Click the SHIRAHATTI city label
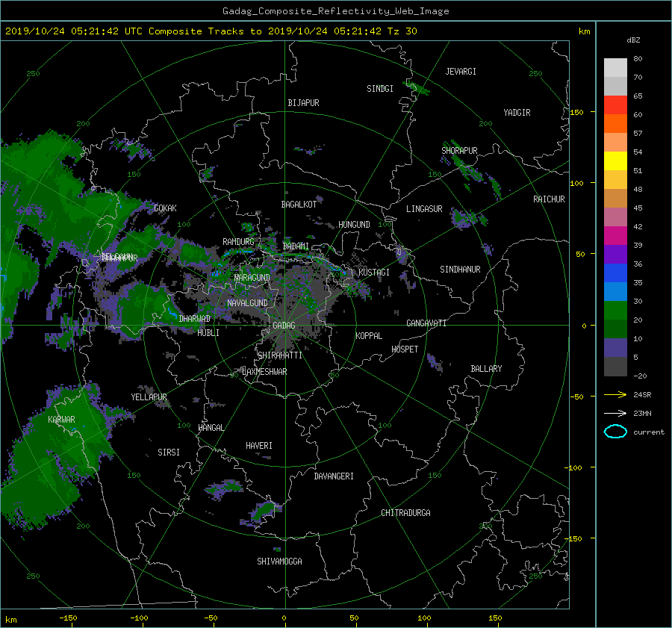Screen dimensions: 672x628 point(280,355)
